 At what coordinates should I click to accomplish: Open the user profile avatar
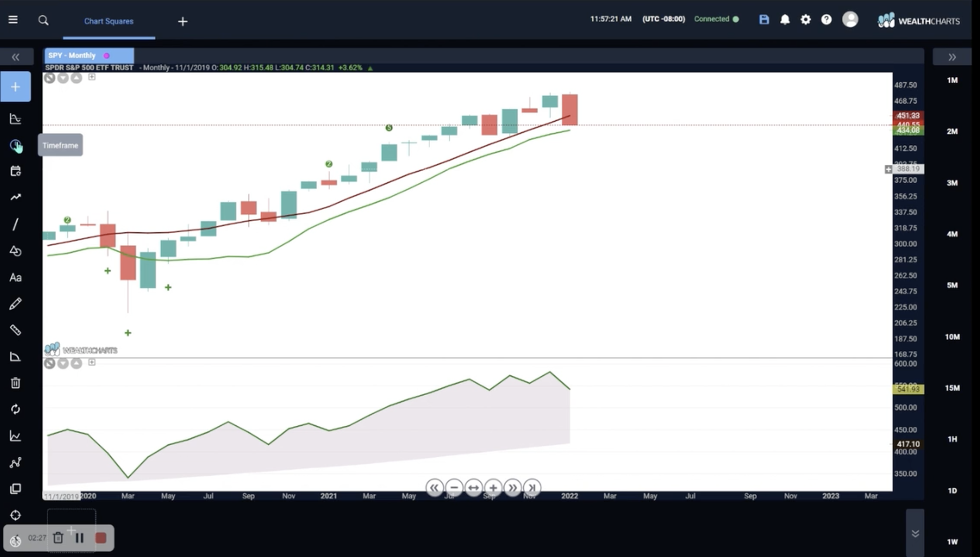click(850, 19)
